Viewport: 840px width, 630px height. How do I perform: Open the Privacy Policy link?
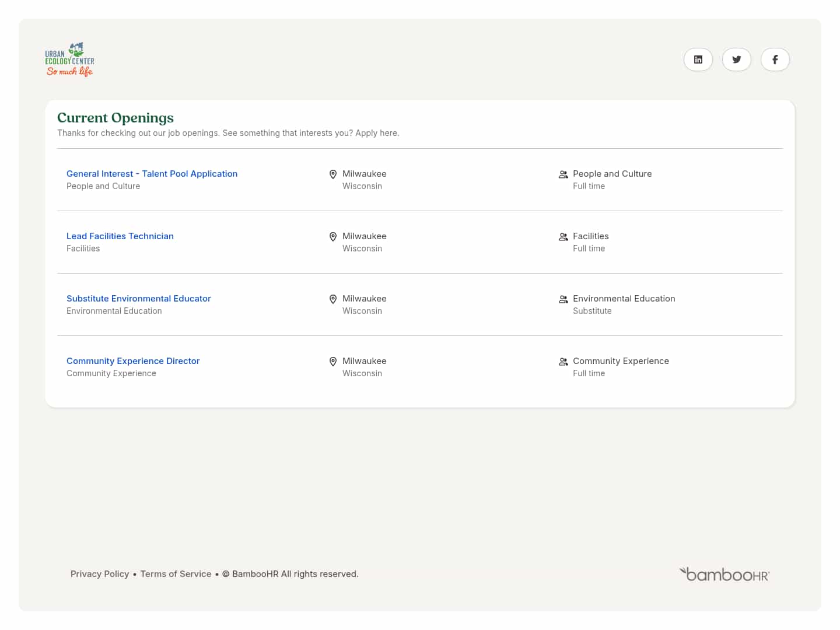(100, 574)
